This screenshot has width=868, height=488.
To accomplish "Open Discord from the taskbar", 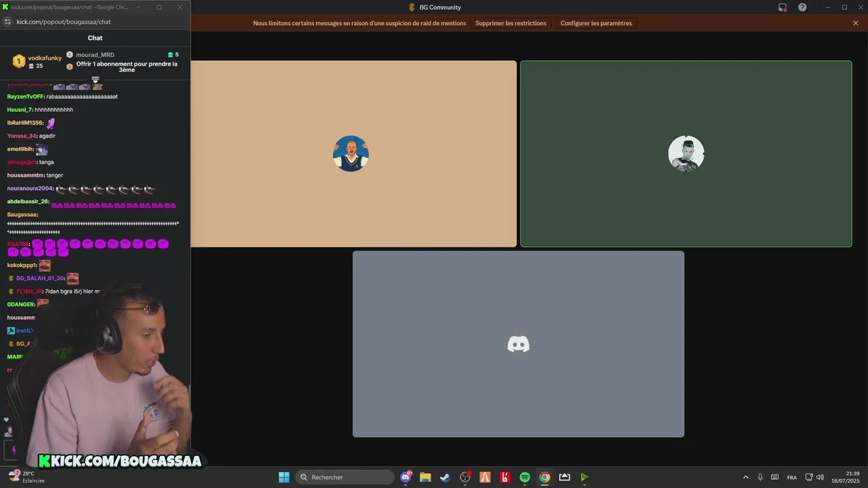I will pyautogui.click(x=406, y=477).
